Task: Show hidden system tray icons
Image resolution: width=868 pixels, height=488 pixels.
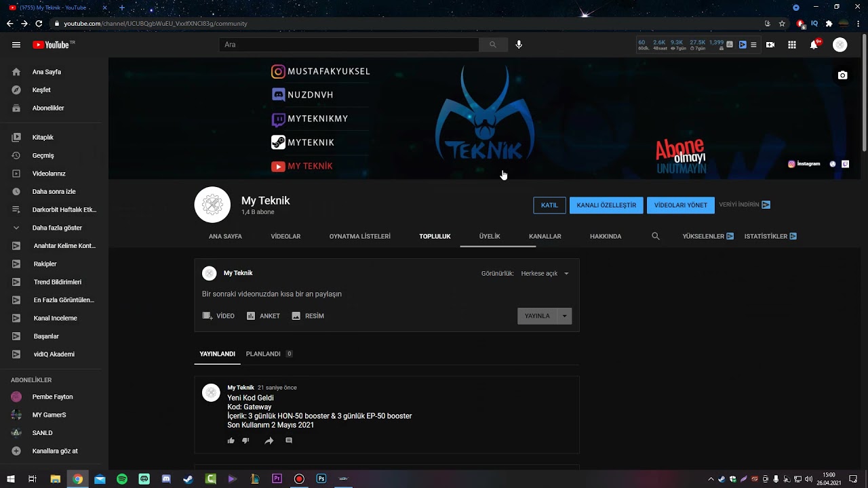Action: click(x=711, y=479)
